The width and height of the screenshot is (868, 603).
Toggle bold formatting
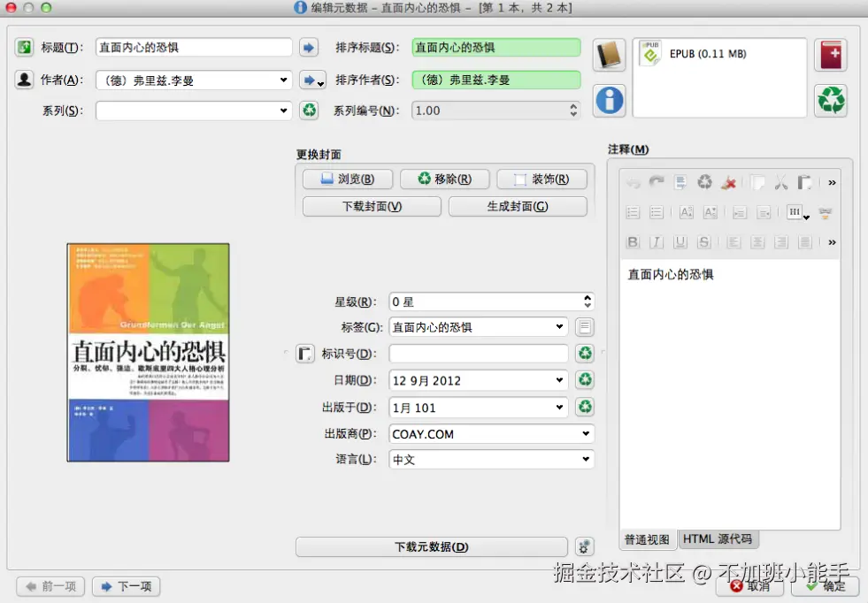pos(633,241)
